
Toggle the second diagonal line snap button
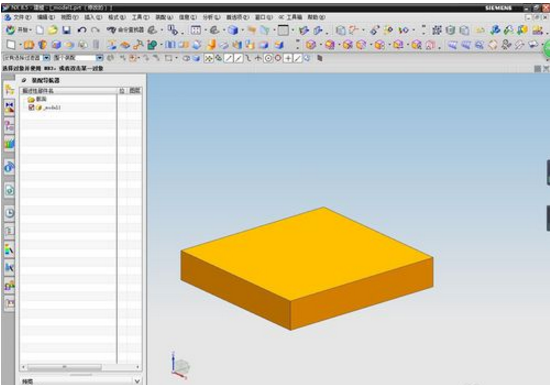238,58
